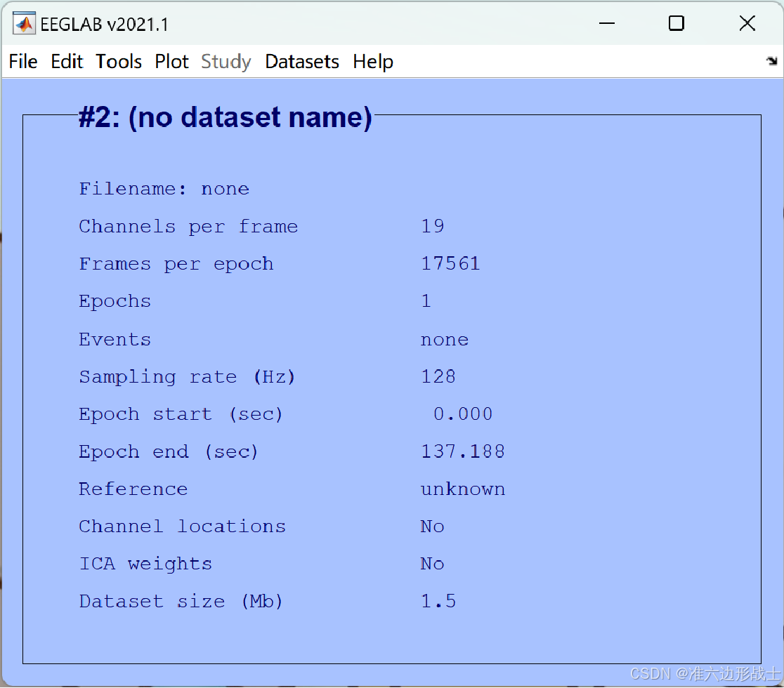Viewport: 784px width, 688px height.
Task: Click the frames value 17561
Action: [x=450, y=264]
